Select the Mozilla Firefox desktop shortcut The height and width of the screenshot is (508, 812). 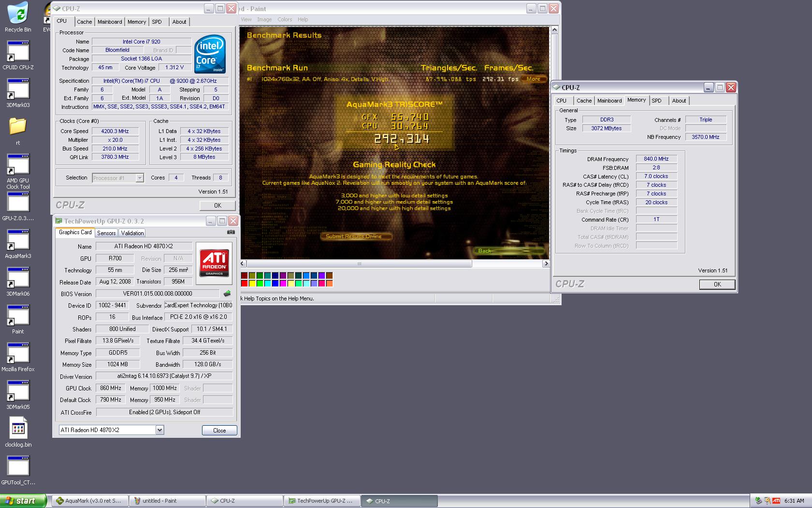18,357
